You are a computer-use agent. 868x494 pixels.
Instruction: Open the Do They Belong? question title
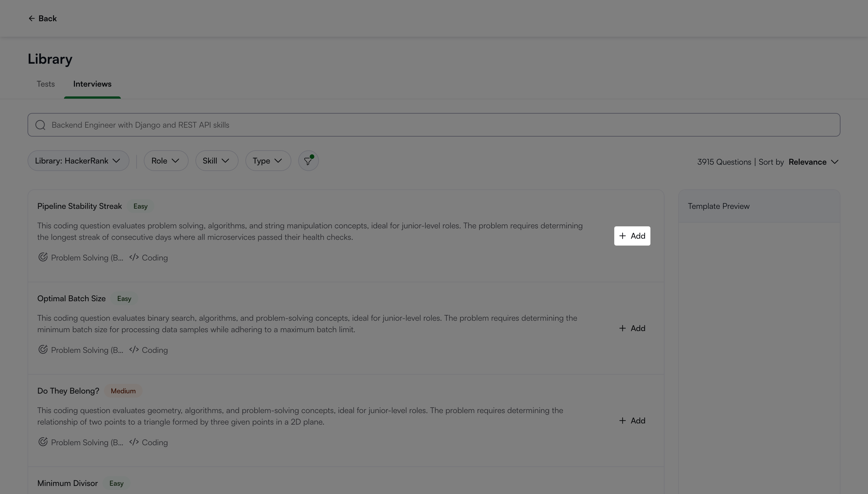[x=68, y=391]
